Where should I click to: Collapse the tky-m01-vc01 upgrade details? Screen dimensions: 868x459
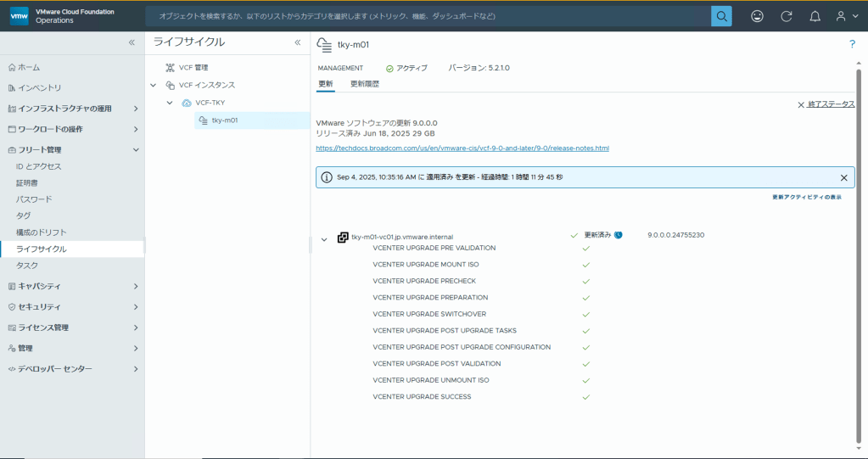tap(324, 240)
